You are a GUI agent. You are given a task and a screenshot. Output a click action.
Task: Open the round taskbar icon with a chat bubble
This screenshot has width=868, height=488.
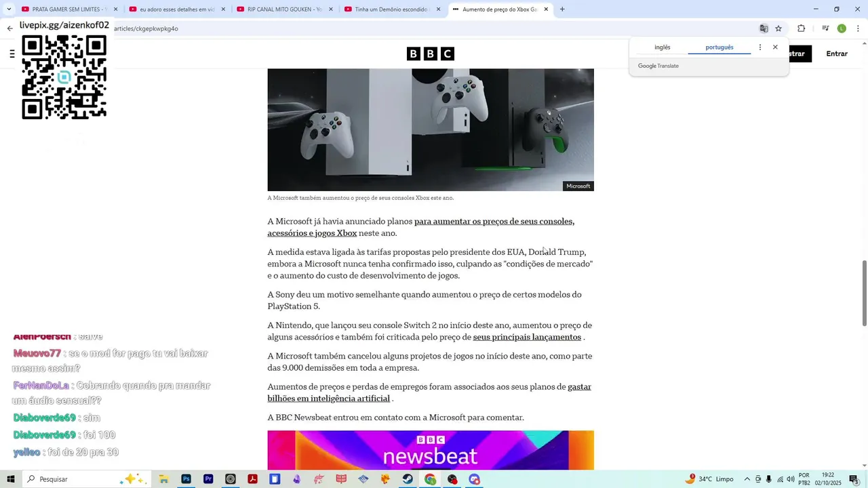point(474,479)
